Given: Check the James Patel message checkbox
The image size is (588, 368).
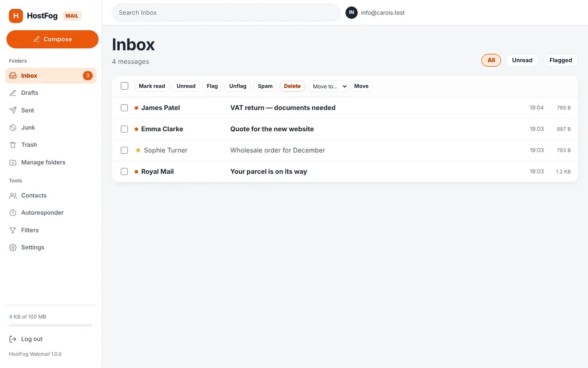Looking at the screenshot, I should [x=125, y=108].
